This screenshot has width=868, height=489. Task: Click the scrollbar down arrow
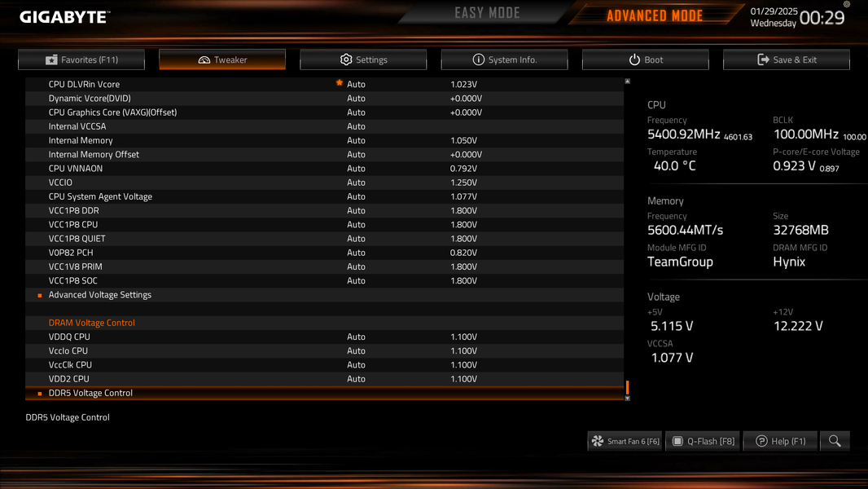[x=627, y=399]
